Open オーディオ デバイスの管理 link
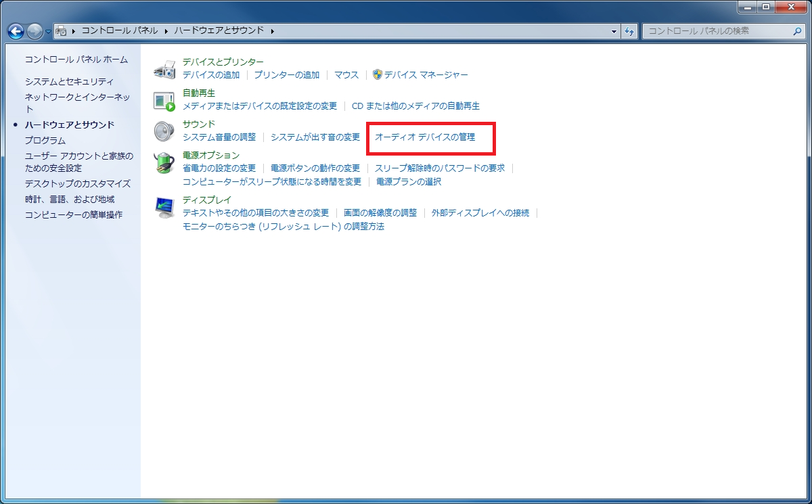812x504 pixels. click(x=425, y=137)
